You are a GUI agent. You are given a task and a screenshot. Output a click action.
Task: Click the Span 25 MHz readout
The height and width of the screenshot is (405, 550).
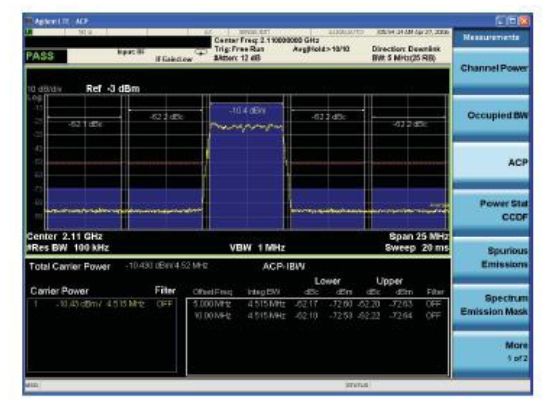[x=418, y=236]
